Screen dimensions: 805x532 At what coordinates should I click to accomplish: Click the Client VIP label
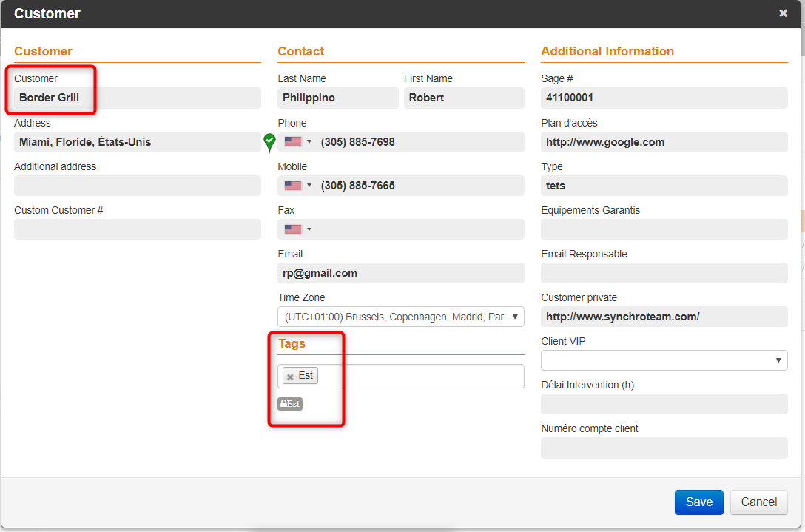pyautogui.click(x=563, y=342)
